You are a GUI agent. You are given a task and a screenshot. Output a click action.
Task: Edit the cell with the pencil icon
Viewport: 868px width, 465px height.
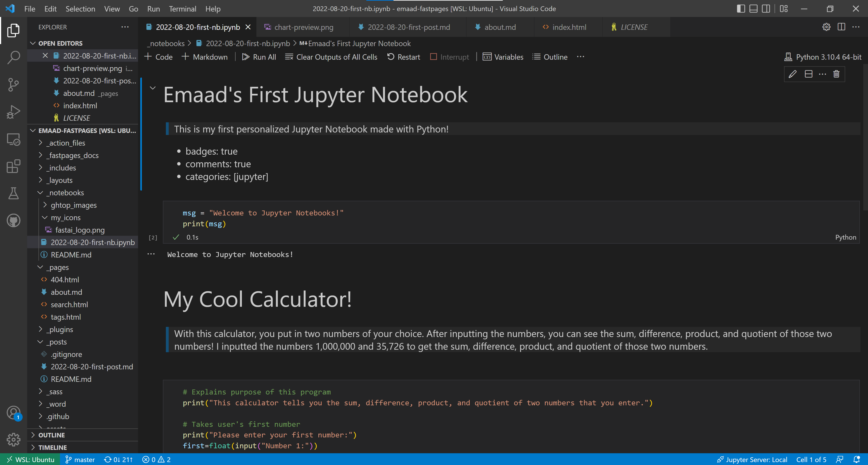point(792,74)
